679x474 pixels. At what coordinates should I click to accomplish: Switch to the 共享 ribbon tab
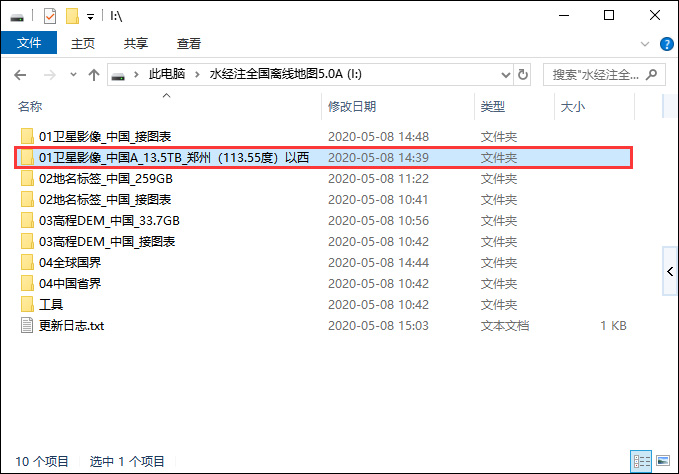click(136, 43)
